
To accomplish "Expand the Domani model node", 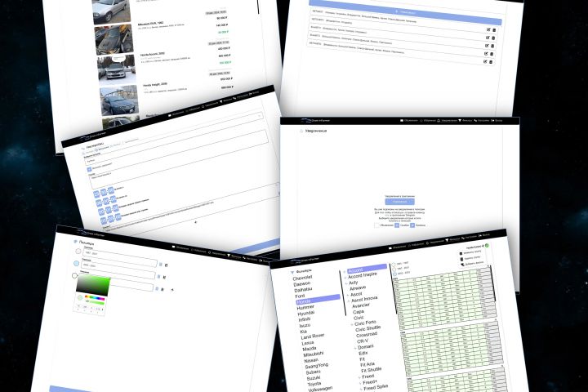I will click(x=355, y=348).
